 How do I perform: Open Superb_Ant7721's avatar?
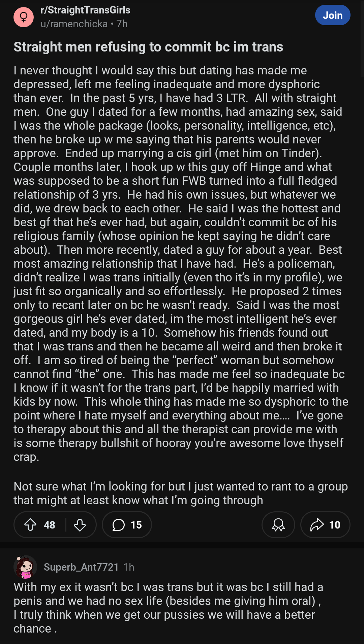pos(25,567)
